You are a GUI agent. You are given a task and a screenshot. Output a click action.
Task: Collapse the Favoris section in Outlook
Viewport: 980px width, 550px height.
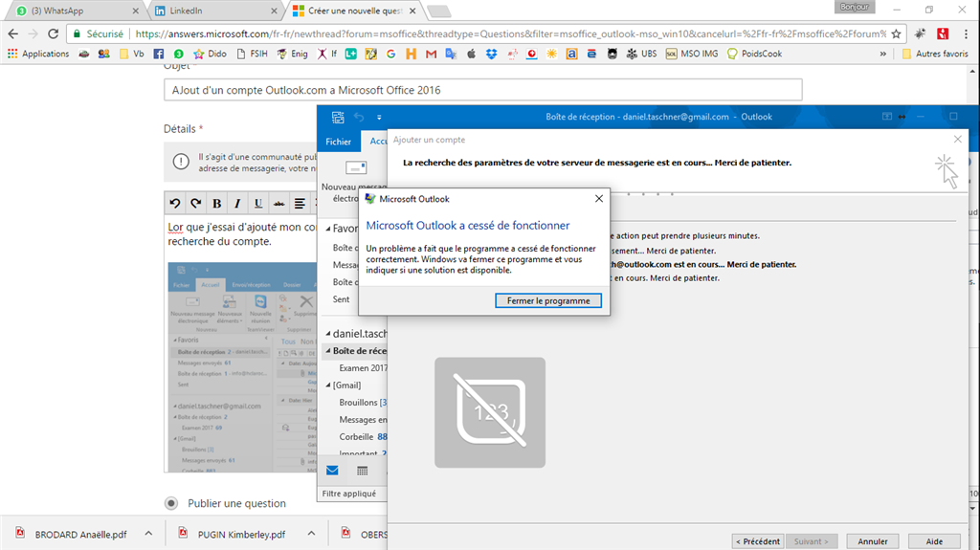click(x=328, y=229)
